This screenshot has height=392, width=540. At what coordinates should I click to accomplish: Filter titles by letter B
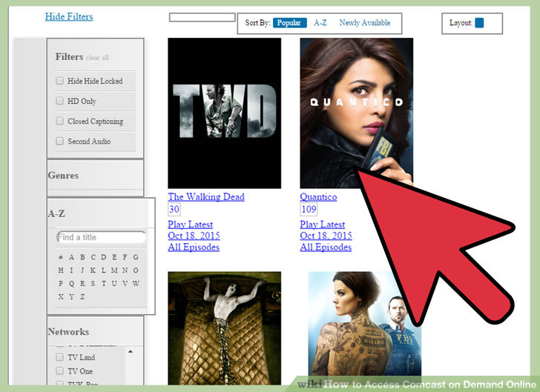click(82, 257)
